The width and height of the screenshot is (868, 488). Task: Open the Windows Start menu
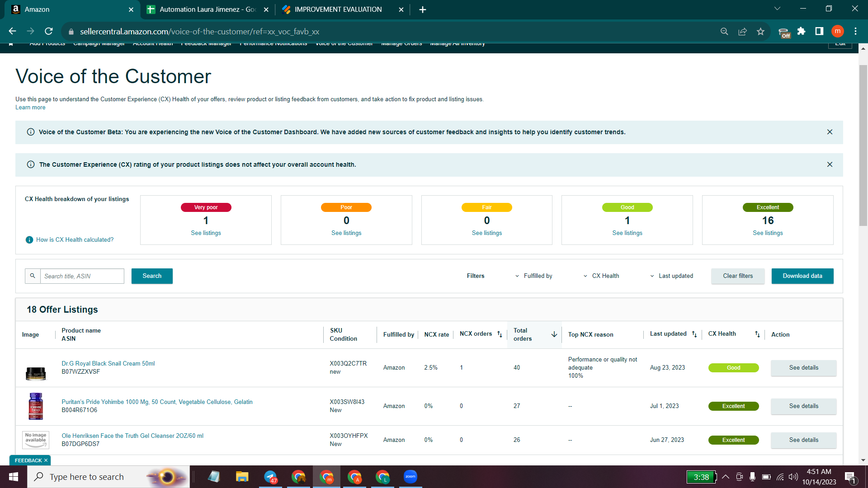(14, 477)
